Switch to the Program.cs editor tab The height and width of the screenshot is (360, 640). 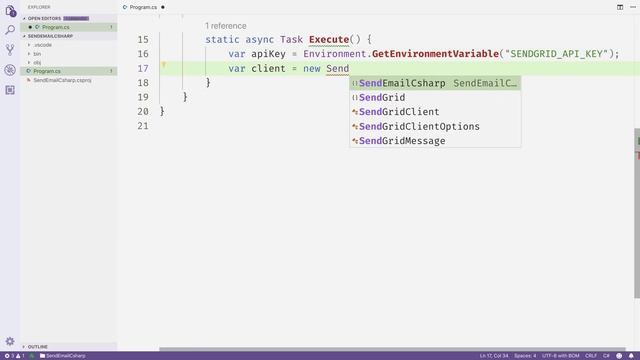pyautogui.click(x=143, y=7)
